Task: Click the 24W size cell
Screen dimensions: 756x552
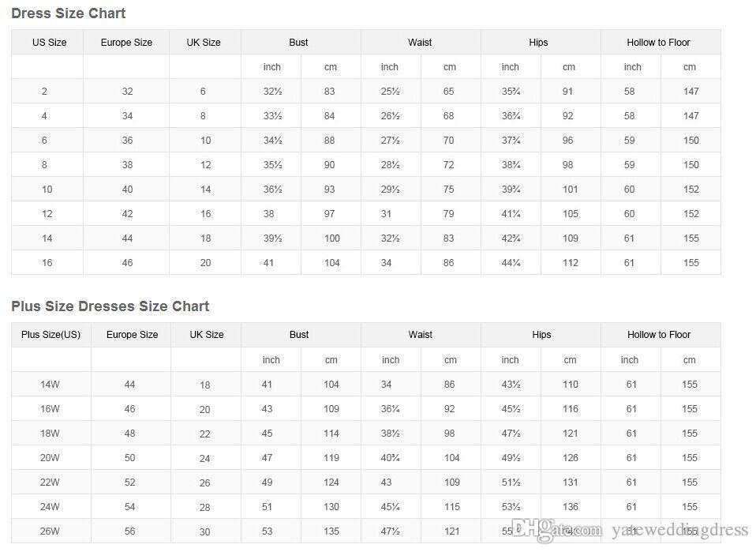Action: tap(51, 507)
